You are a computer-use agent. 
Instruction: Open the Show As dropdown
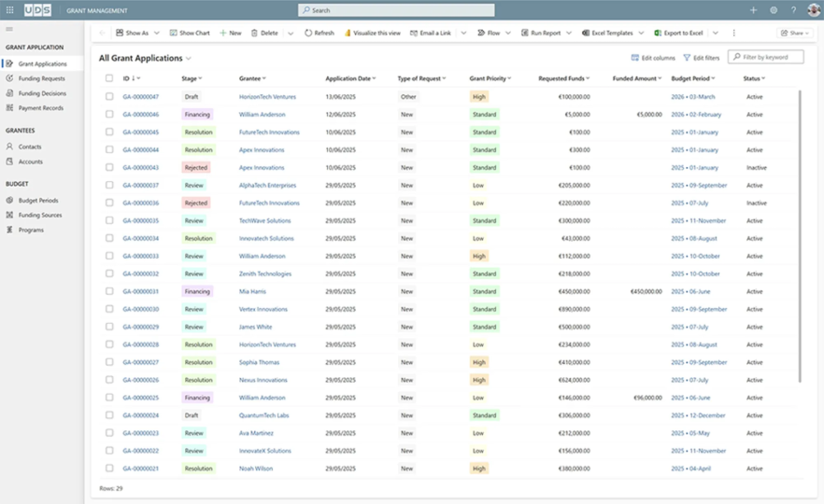(x=137, y=33)
